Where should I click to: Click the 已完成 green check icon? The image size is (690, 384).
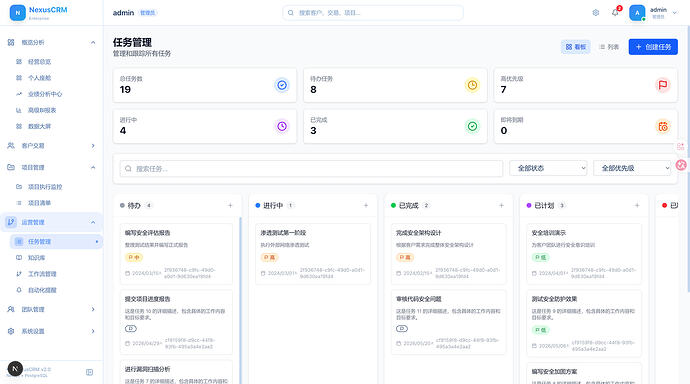click(472, 126)
